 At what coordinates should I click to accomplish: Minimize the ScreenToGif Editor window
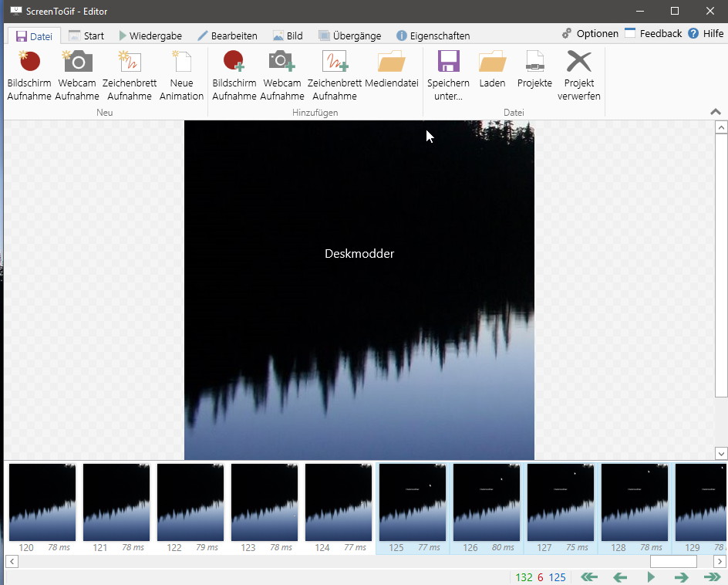640,11
